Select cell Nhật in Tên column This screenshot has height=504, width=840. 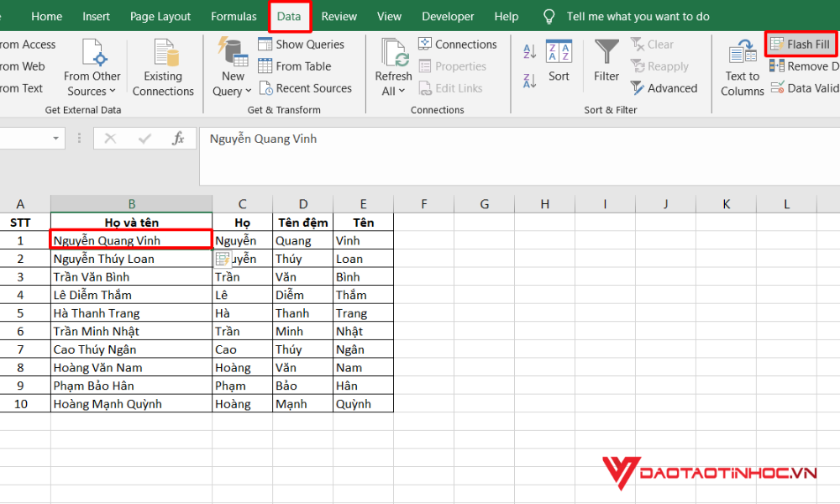click(x=363, y=332)
